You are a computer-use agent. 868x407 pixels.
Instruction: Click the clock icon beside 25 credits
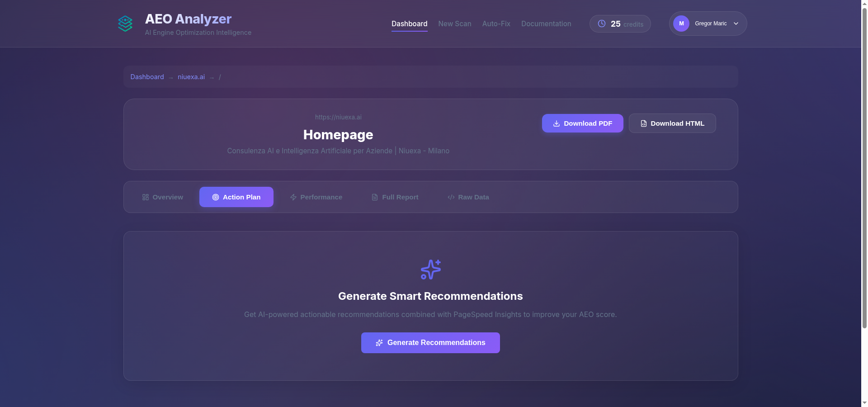602,24
